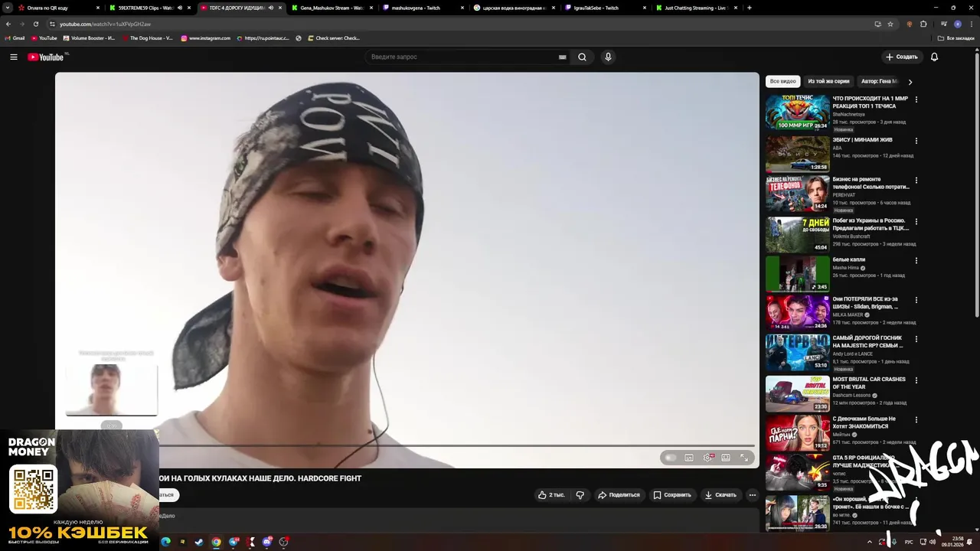Open the 'The Dog House' bookmark
This screenshot has width=980, height=551.
(146, 37)
